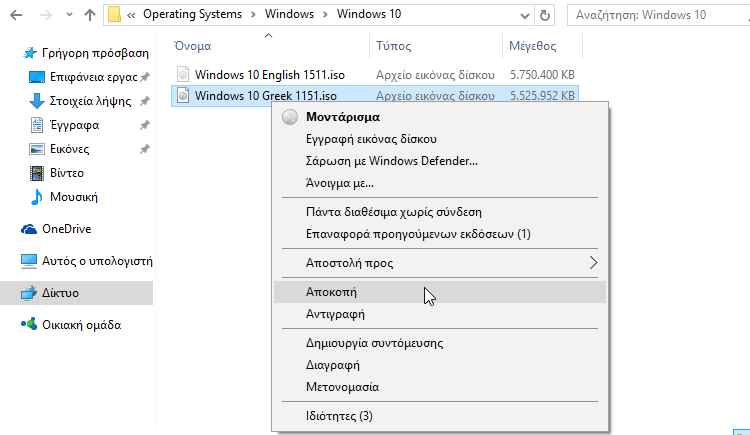This screenshot has width=750, height=435.
Task: Click the OneDrive cloud icon
Action: 29,229
